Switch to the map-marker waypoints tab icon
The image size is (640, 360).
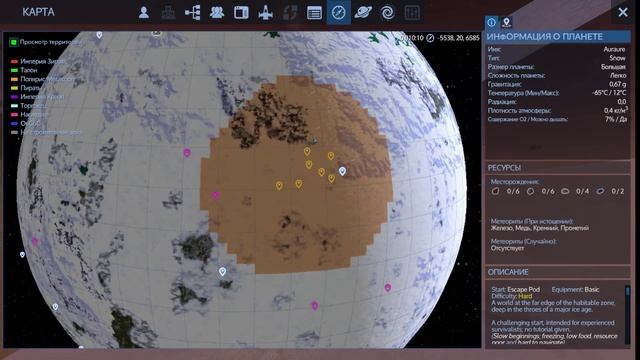tap(506, 22)
